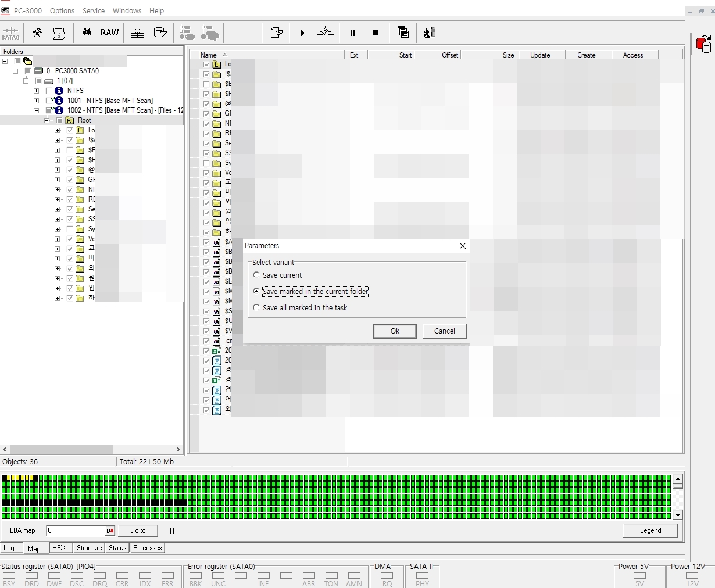This screenshot has width=715, height=588.
Task: Toggle checkbox of '@' folder in Folders tree
Action: click(x=70, y=170)
